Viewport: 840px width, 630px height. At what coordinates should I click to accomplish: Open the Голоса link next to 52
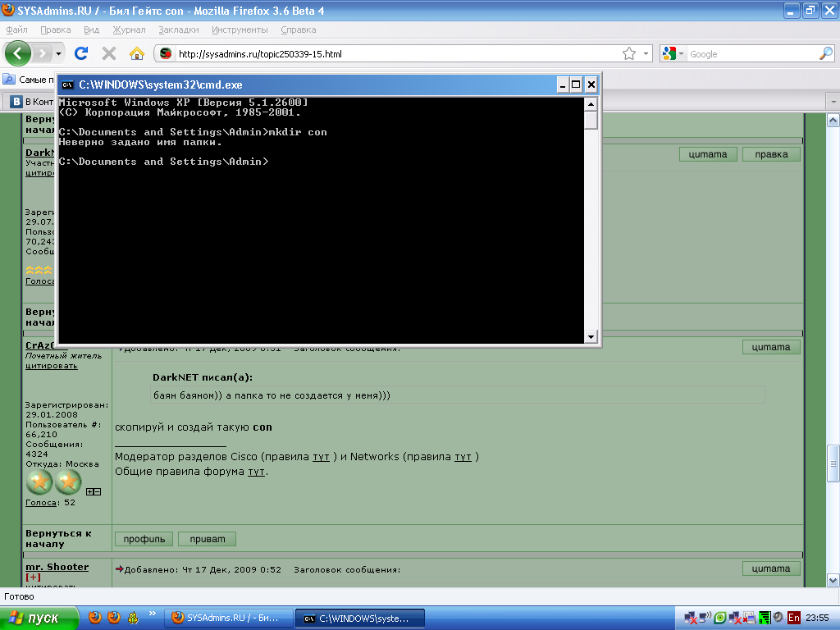[41, 503]
